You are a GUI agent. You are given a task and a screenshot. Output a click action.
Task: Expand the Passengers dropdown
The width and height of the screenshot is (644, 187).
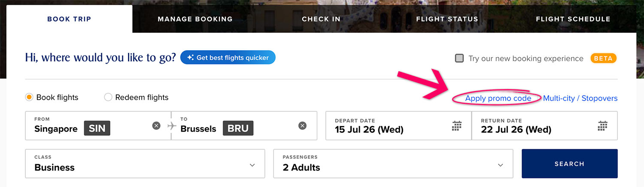(x=500, y=165)
